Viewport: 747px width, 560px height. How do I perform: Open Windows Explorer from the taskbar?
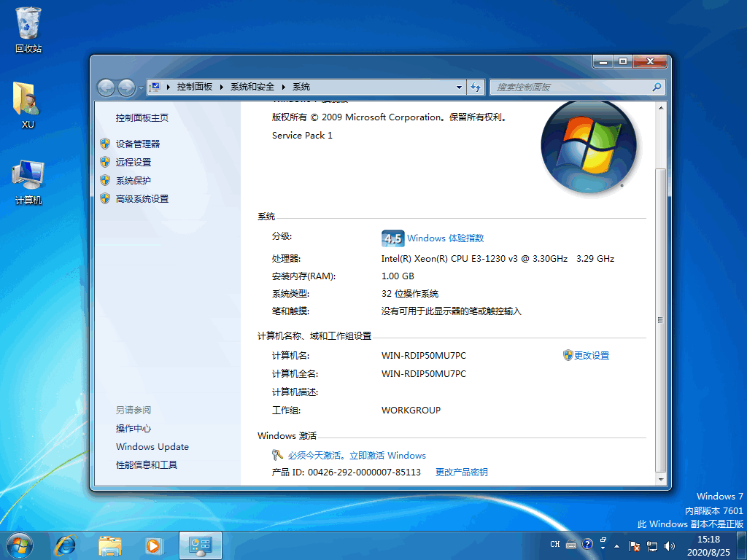[x=109, y=545]
